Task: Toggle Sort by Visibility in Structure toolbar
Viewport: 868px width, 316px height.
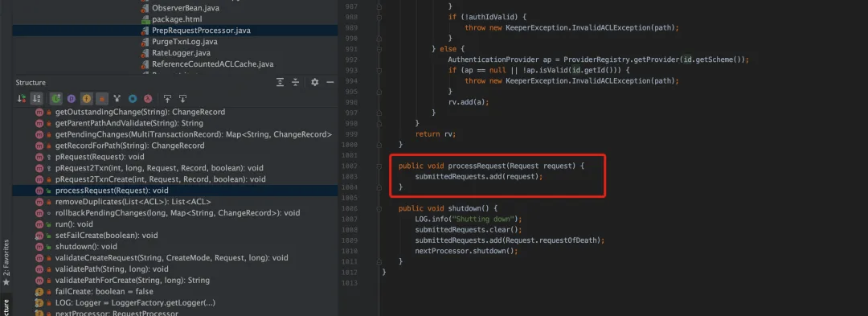Action: coord(22,99)
